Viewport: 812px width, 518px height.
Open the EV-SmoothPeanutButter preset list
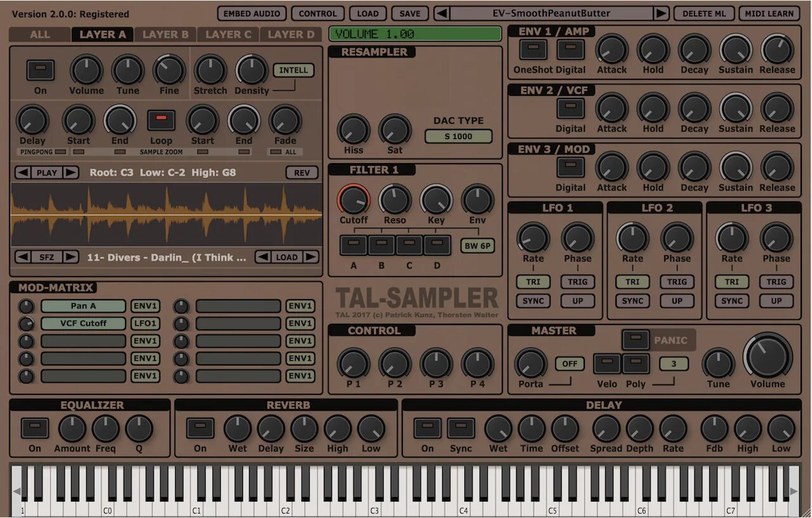point(551,13)
